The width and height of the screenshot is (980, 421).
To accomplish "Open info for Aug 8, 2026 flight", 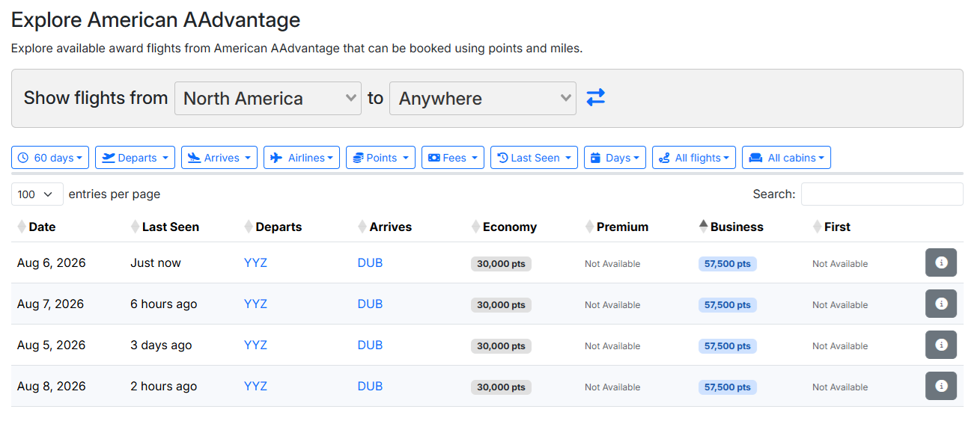I will [941, 386].
